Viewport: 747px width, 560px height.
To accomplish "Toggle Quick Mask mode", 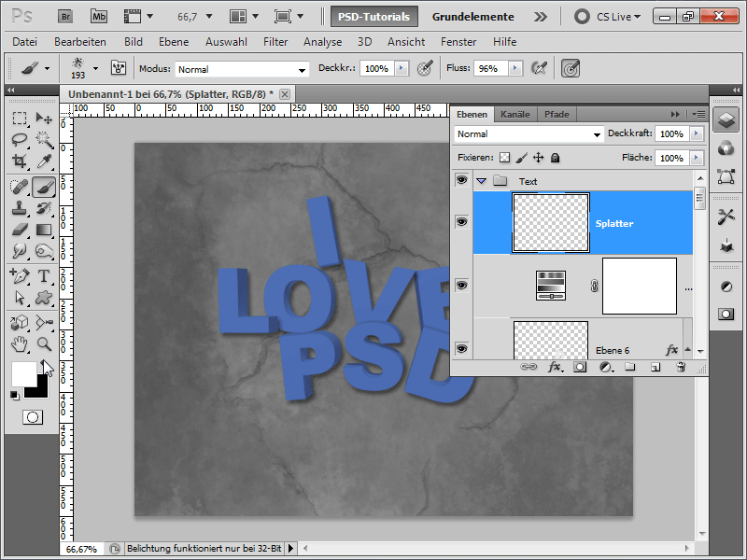I will 33,417.
